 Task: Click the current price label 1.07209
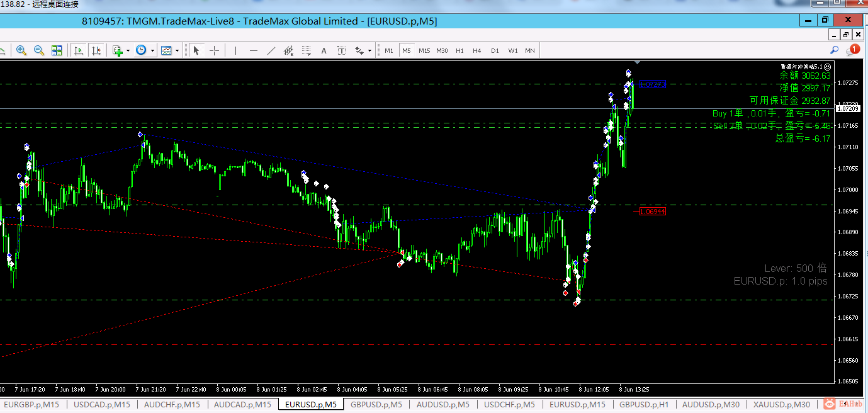tap(847, 109)
